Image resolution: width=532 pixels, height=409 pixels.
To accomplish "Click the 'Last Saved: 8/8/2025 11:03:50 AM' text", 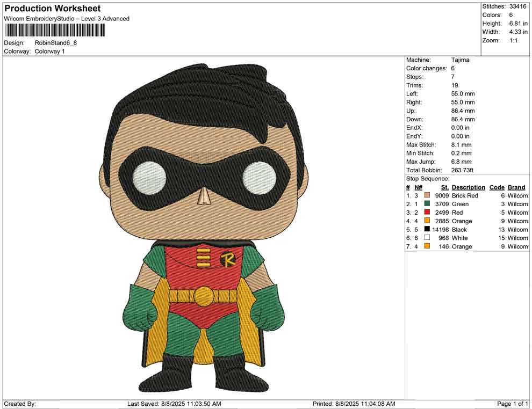I will 174,404.
